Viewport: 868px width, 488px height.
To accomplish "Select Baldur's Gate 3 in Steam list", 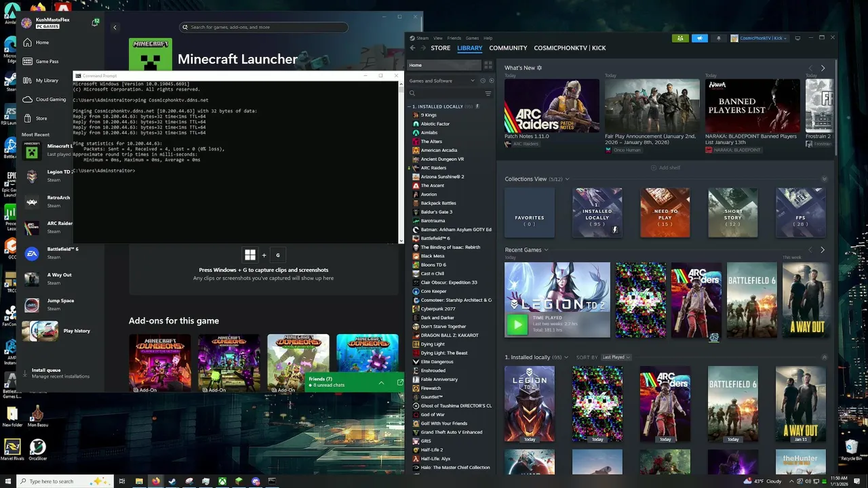I will click(x=436, y=212).
